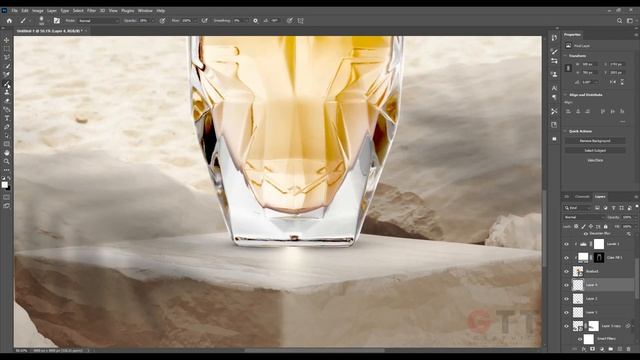640x360 pixels.
Task: Add new adjustment layer icon
Action: click(x=602, y=349)
